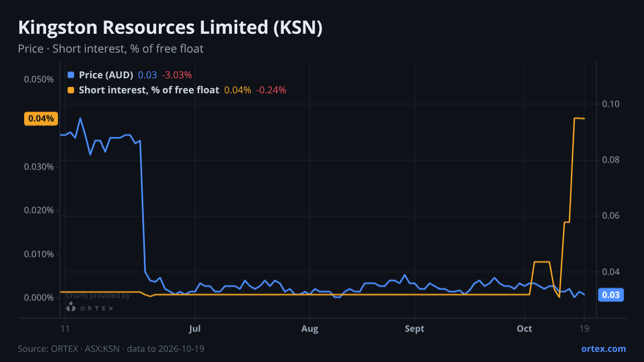Click the 0.08 right axis label
Screen dimensions: 644x362
[x=610, y=160]
